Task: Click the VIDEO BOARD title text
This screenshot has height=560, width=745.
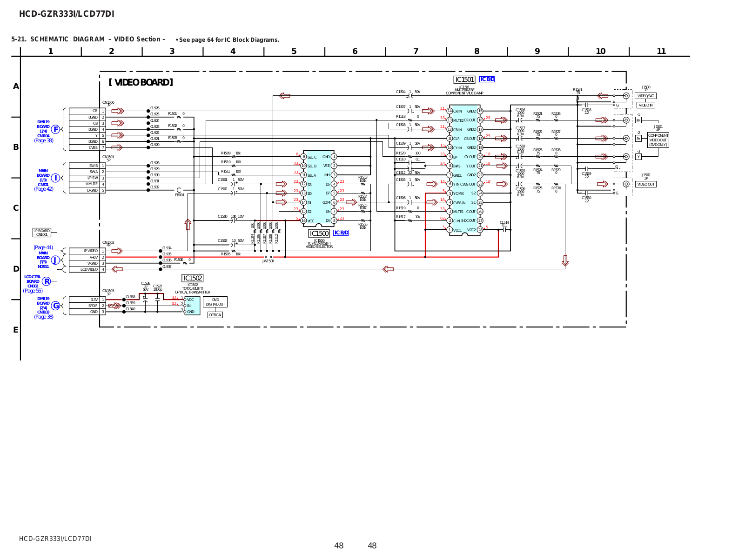Action: click(141, 83)
